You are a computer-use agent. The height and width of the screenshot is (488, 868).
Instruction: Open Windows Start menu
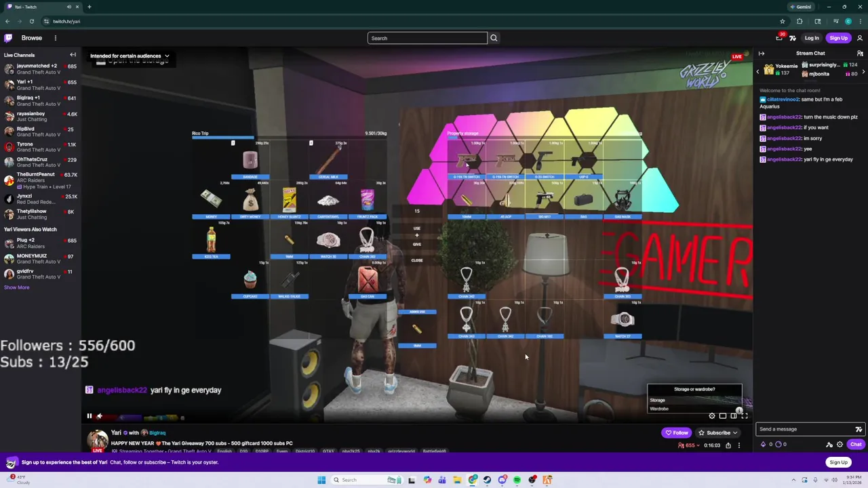(x=321, y=480)
